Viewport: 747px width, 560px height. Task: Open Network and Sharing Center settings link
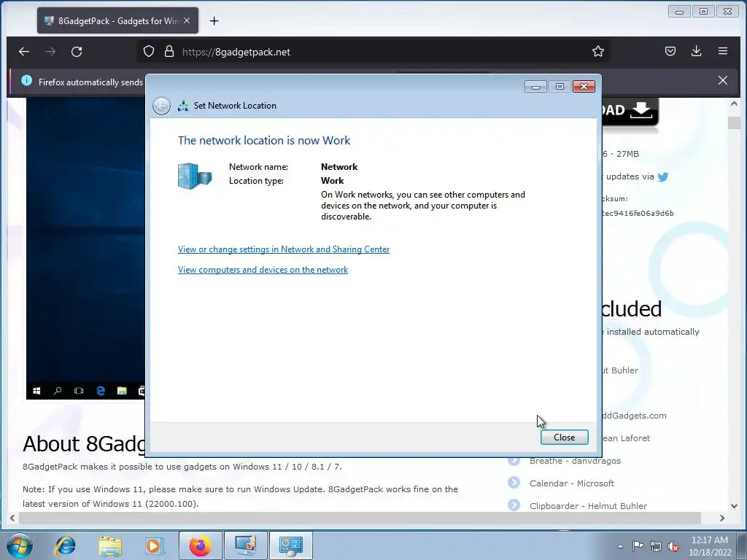coord(284,249)
